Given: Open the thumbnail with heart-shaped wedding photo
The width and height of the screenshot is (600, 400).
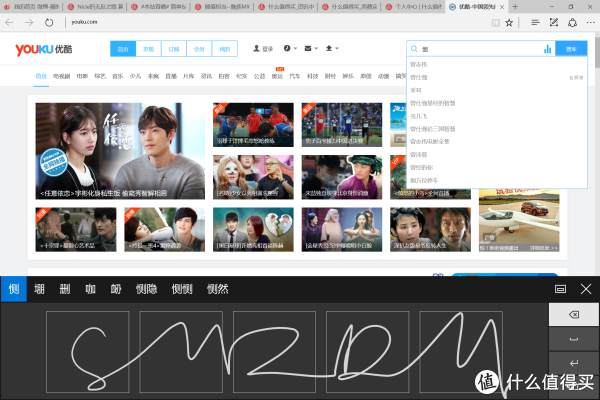Looking at the screenshot, I should pyautogui.click(x=253, y=229).
